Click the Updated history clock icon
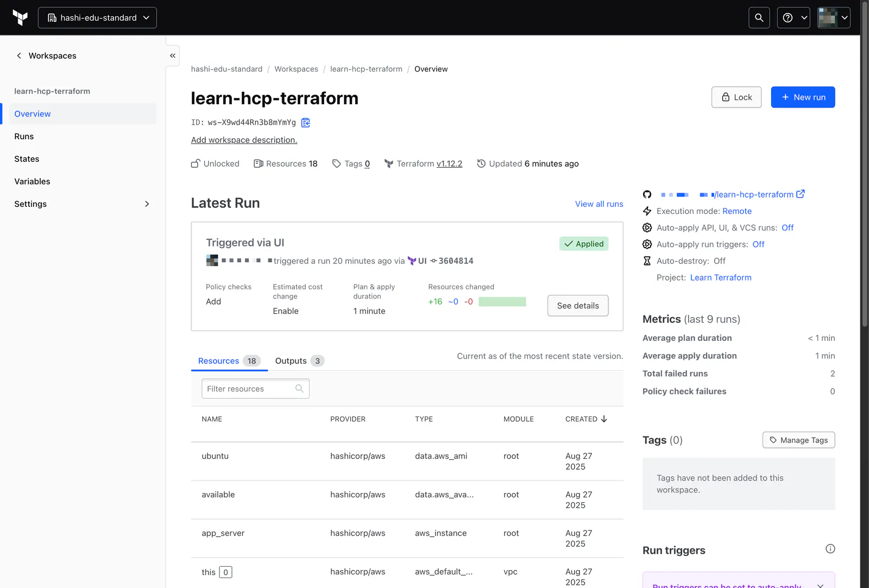 click(481, 163)
